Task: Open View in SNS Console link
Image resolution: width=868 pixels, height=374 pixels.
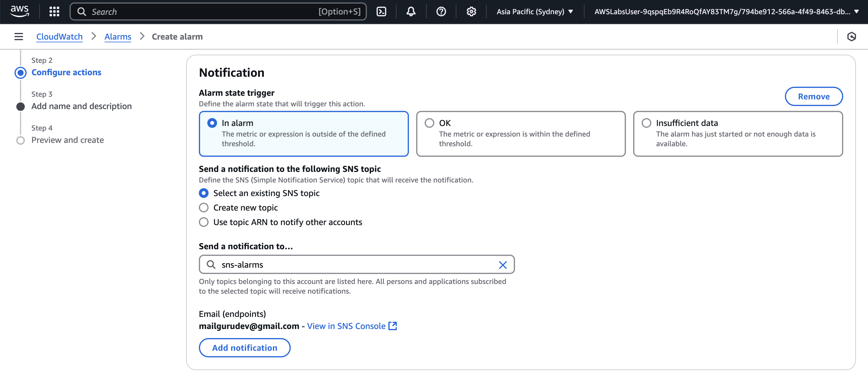Action: [346, 326]
